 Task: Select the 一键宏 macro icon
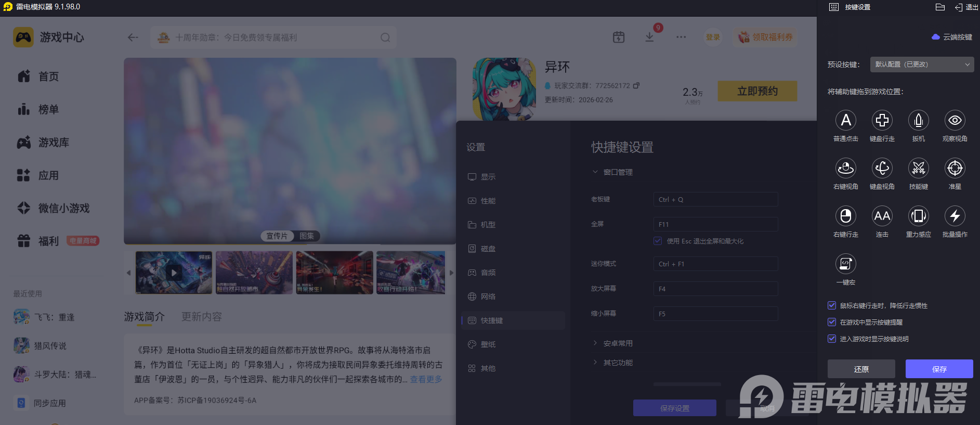tap(846, 264)
